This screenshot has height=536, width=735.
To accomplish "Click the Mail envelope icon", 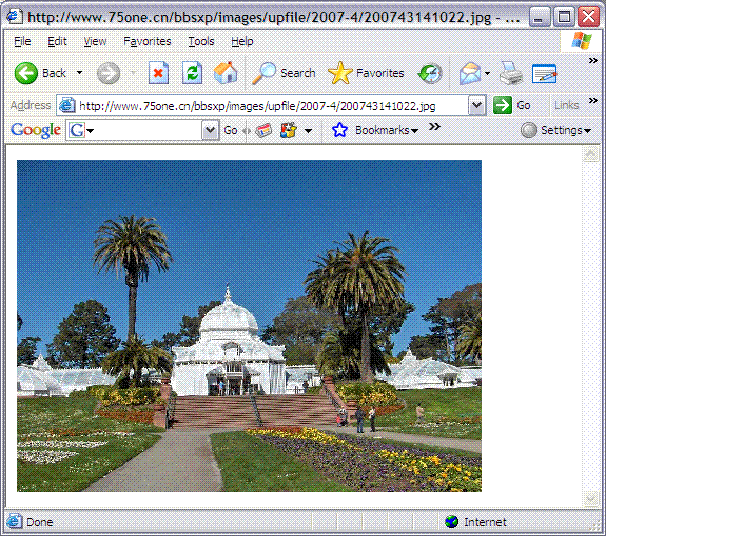I will (469, 73).
